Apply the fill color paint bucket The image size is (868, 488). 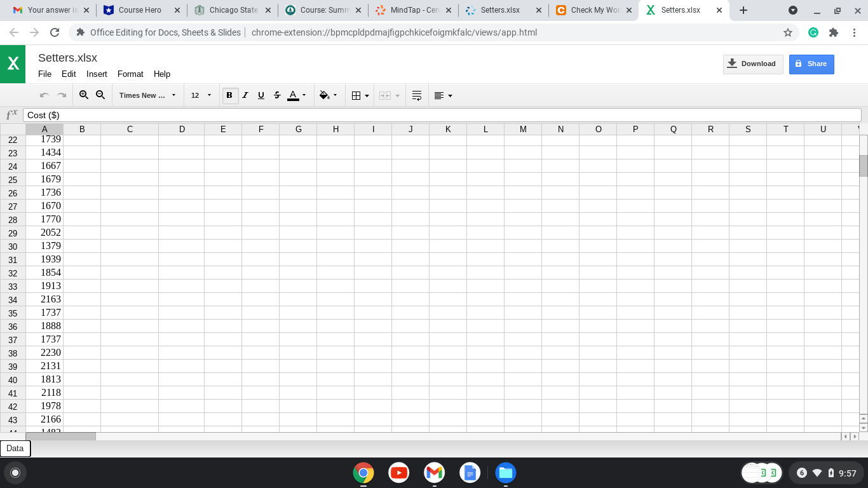324,95
